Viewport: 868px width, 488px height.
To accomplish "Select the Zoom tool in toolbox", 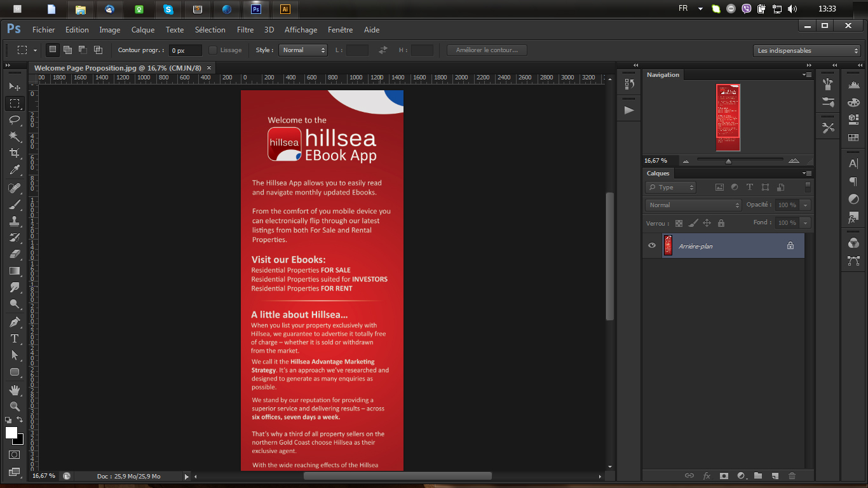I will point(15,406).
